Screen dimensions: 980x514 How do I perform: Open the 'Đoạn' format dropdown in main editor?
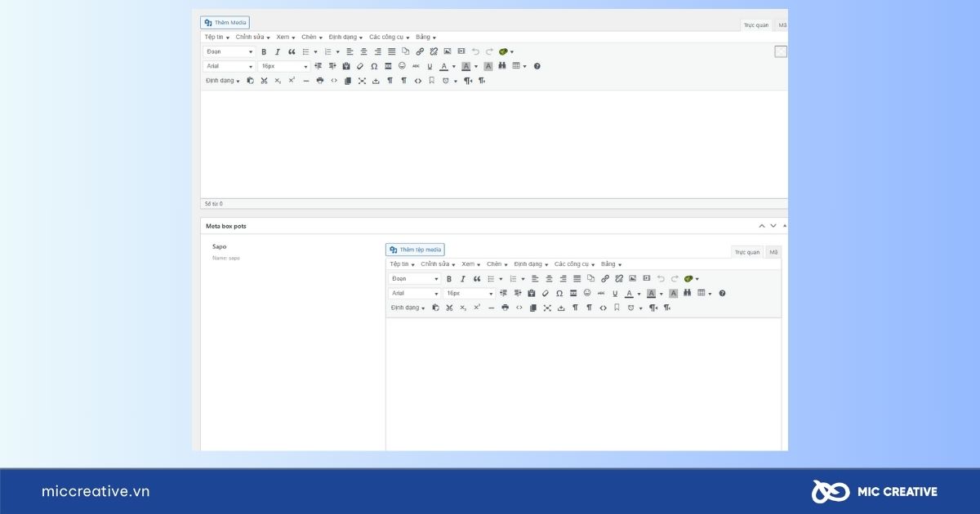pos(229,51)
